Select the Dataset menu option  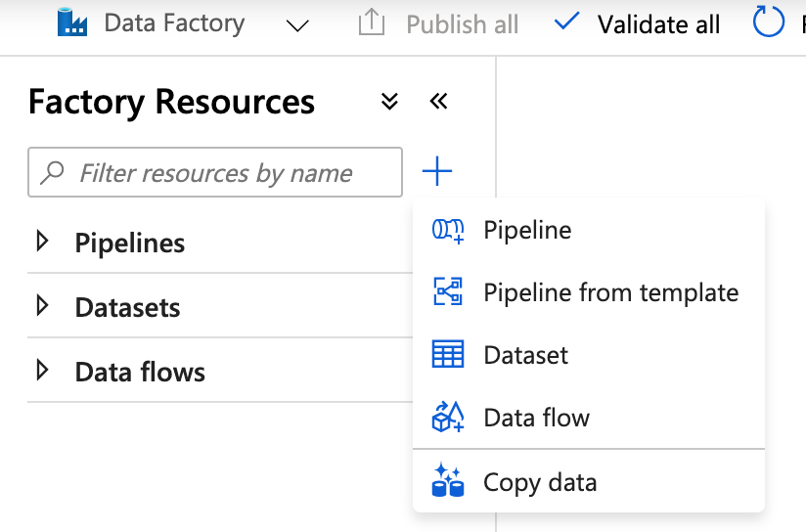point(589,355)
